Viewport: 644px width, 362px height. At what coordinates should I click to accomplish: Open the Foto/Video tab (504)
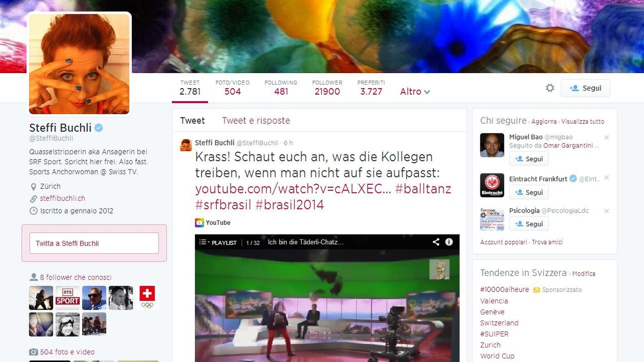[232, 88]
